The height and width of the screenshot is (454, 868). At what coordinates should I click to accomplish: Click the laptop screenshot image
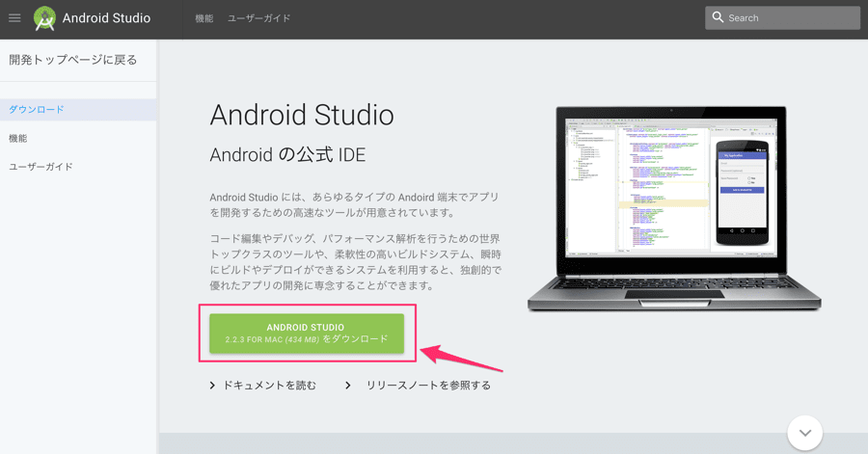coord(674,207)
